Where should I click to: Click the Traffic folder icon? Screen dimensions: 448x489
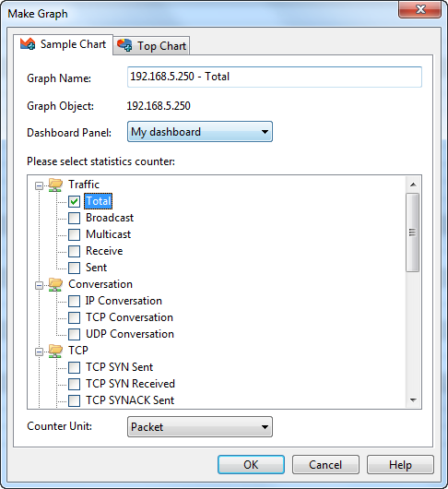point(55,185)
